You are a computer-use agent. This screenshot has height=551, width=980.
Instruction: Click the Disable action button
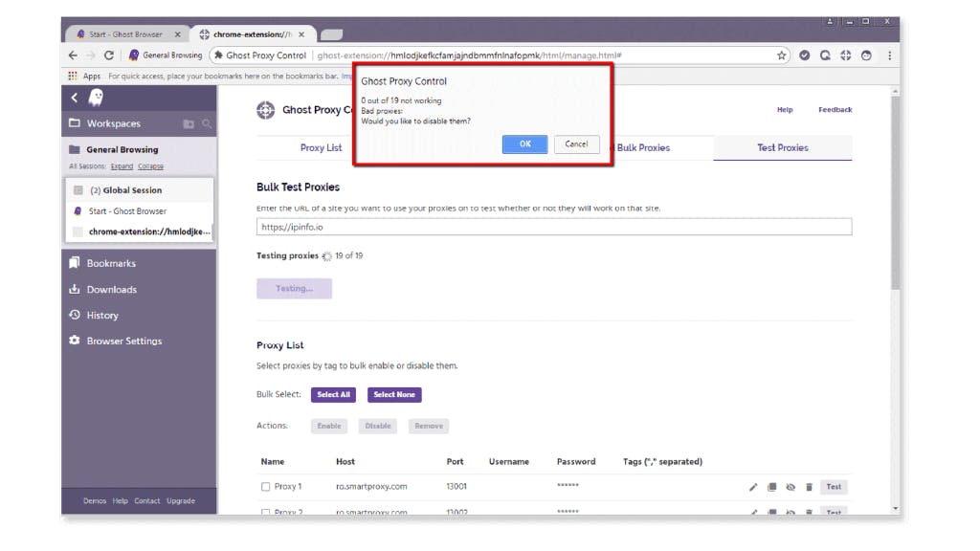coord(378,426)
